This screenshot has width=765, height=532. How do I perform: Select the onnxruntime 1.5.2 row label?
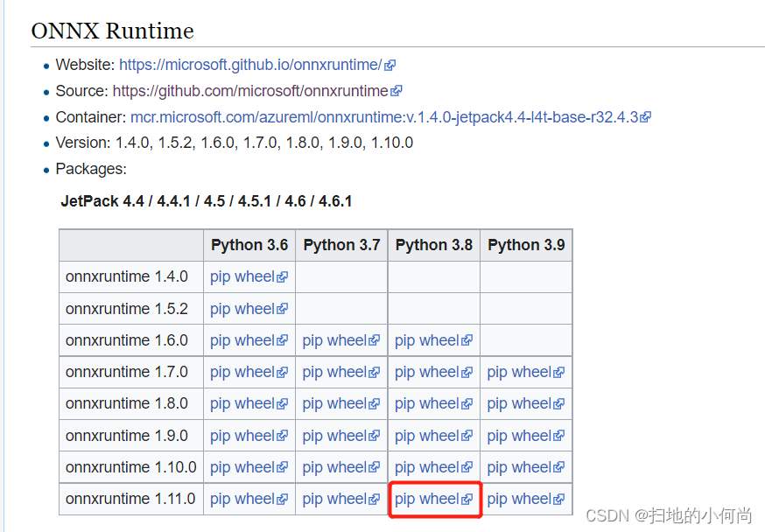(x=127, y=309)
